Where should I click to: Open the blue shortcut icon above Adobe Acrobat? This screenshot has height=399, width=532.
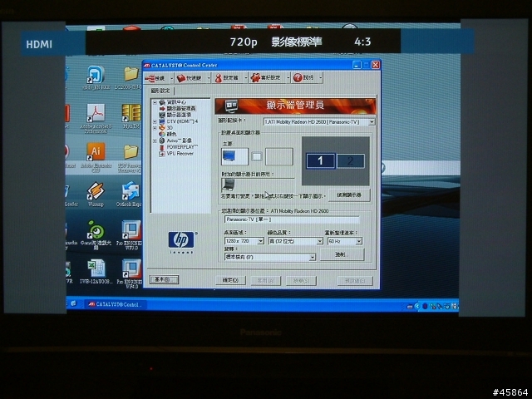(96, 77)
